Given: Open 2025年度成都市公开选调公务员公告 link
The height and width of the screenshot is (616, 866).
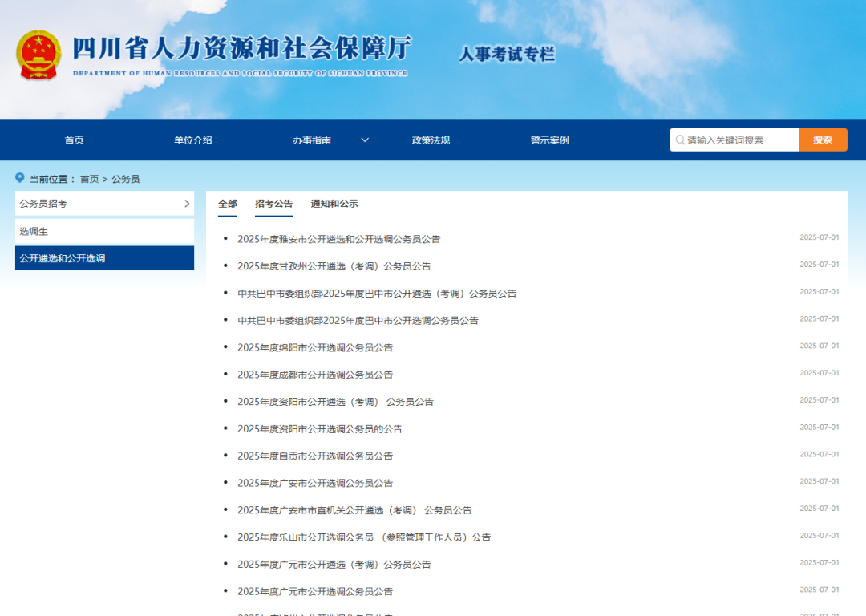Looking at the screenshot, I should 315,375.
